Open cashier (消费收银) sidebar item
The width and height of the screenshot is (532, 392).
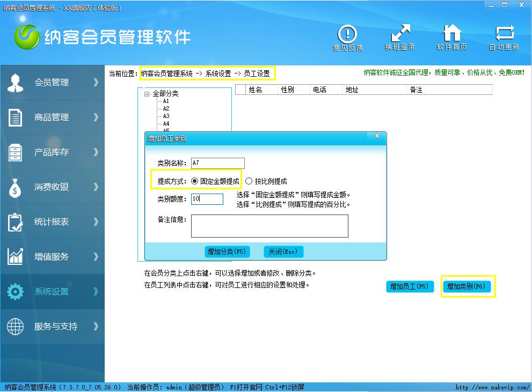click(x=52, y=187)
